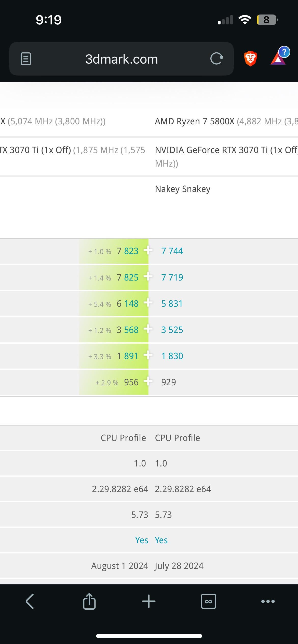Open the reader mode page icon
Viewport: 298px width, 644px height.
tap(26, 59)
